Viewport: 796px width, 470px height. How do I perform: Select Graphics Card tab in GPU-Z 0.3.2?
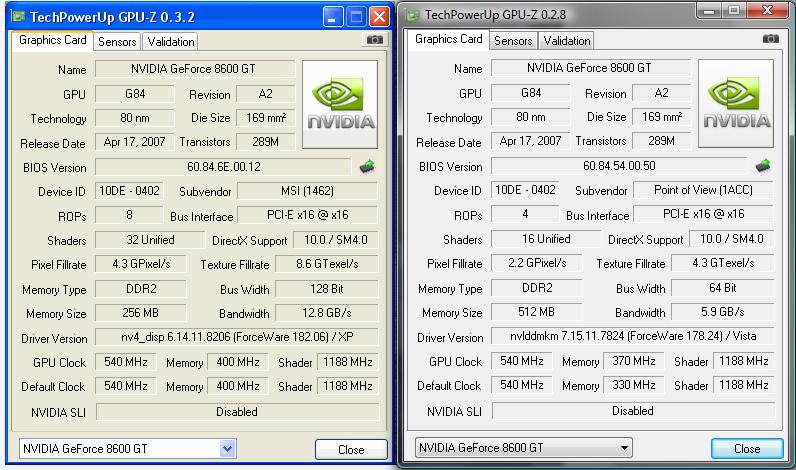(53, 40)
